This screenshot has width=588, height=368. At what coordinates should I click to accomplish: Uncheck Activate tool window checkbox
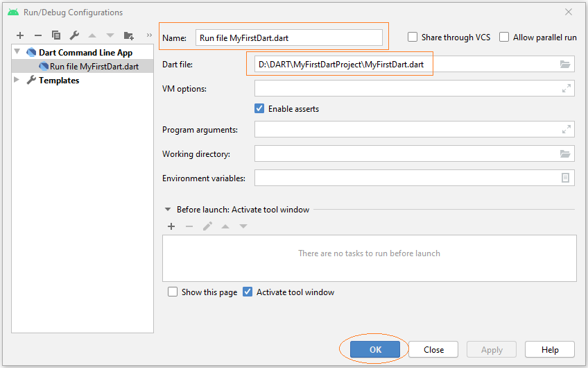click(x=248, y=292)
